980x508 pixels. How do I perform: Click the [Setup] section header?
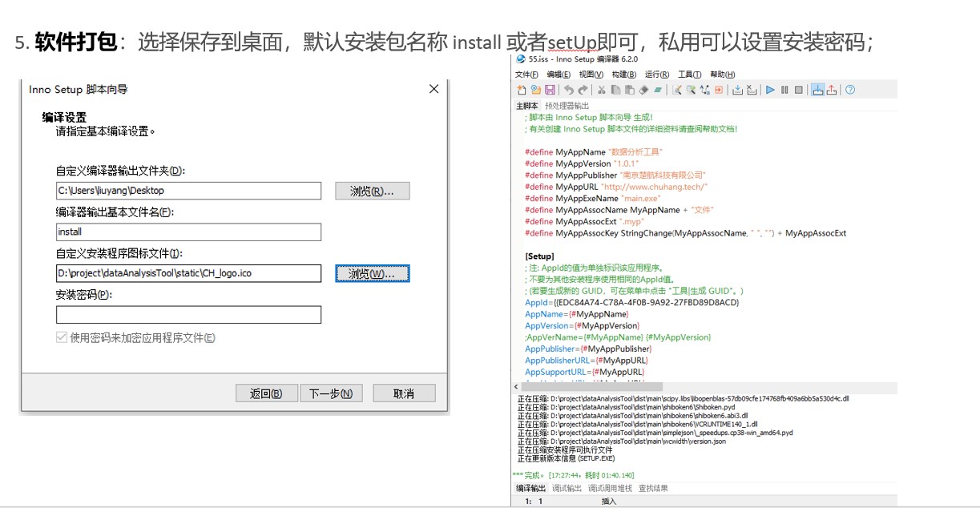[x=541, y=256]
